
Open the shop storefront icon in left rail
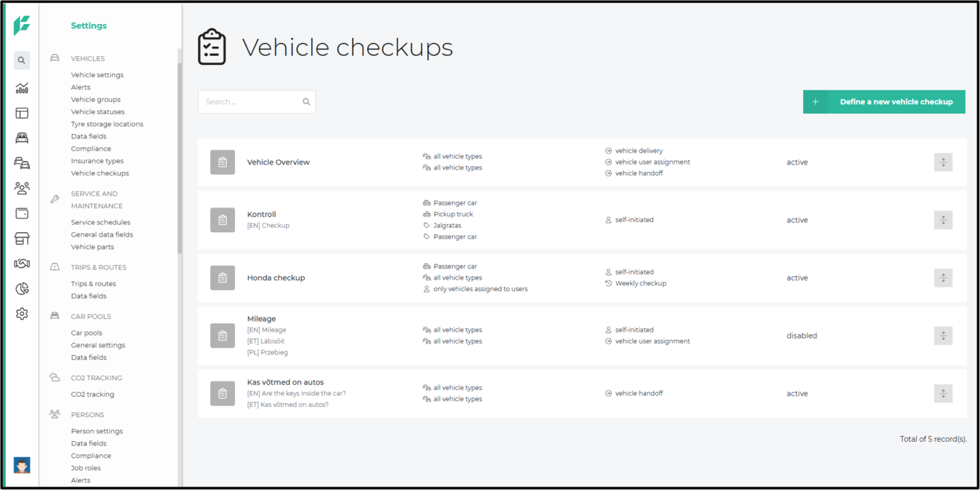[22, 239]
